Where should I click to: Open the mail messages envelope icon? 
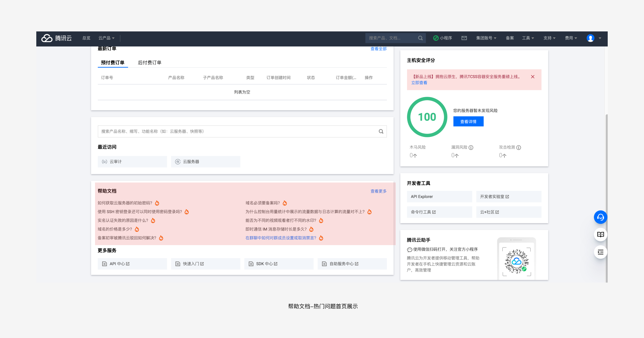tap(464, 38)
